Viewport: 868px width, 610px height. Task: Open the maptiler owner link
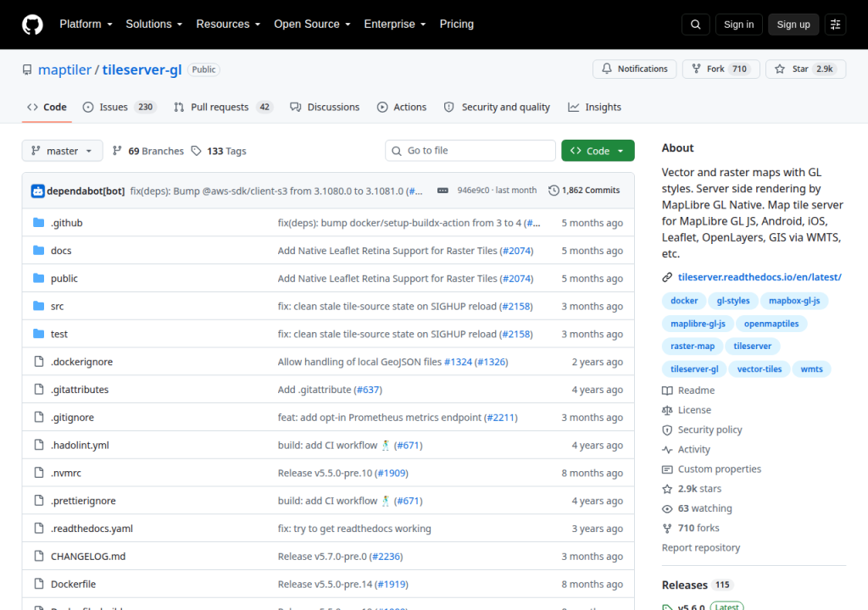click(x=64, y=69)
